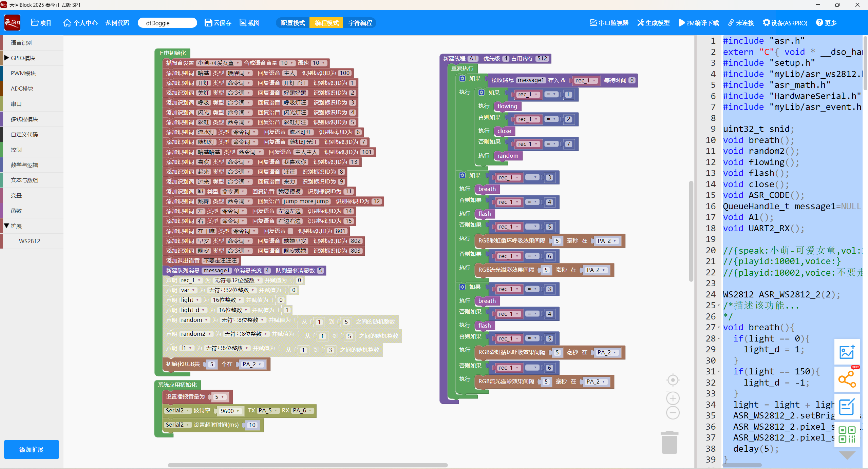Start 2M编译下载 compile and download
The height and width of the screenshot is (469, 868).
[698, 23]
